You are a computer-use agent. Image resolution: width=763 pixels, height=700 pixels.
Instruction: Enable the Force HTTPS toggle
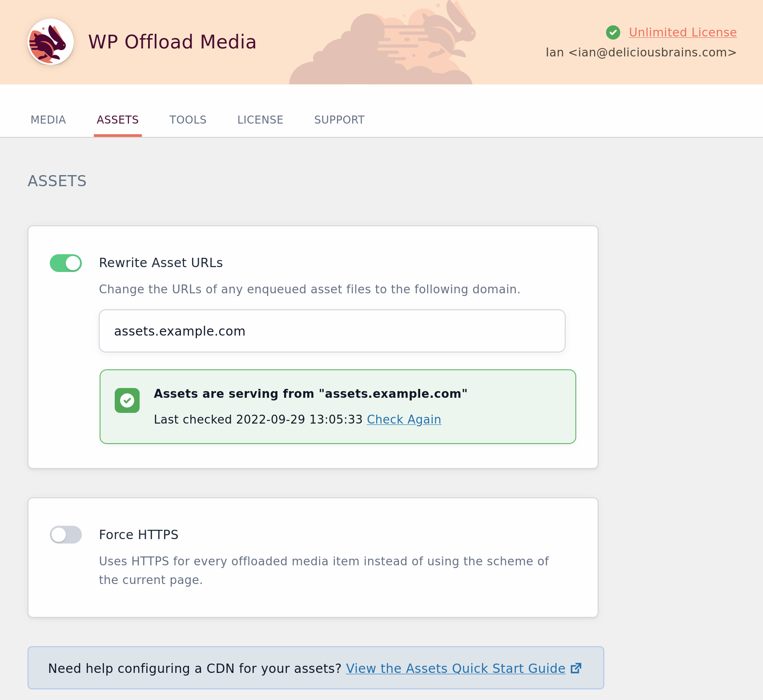coord(66,535)
